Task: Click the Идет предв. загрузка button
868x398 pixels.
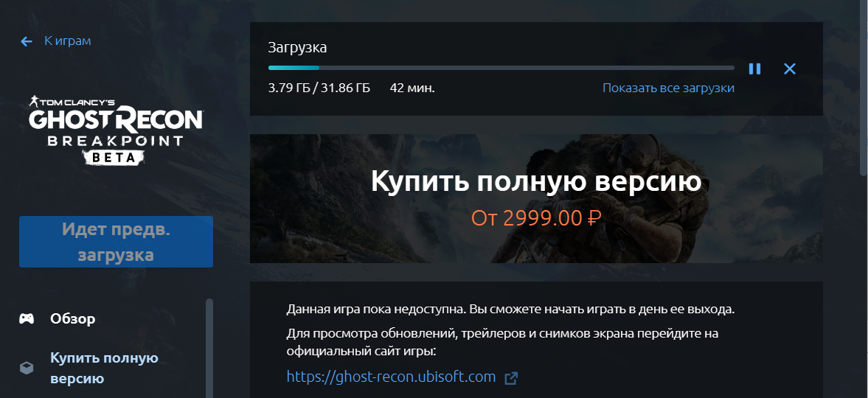Action: click(116, 242)
